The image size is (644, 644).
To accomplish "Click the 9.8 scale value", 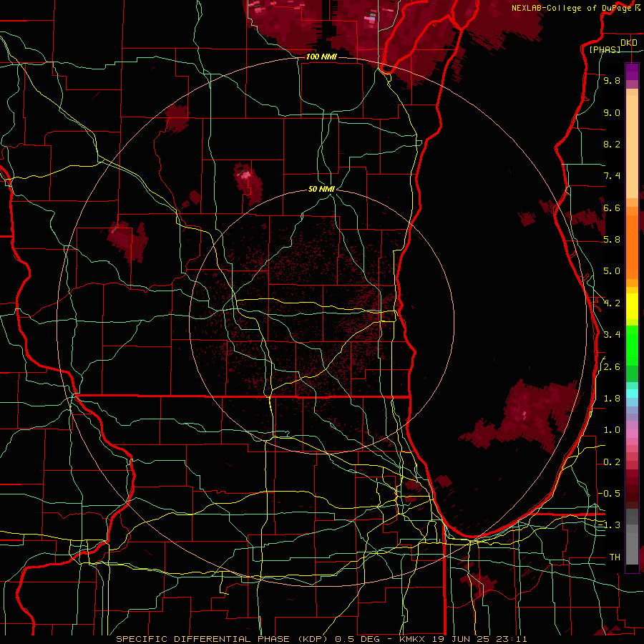I will coord(612,81).
